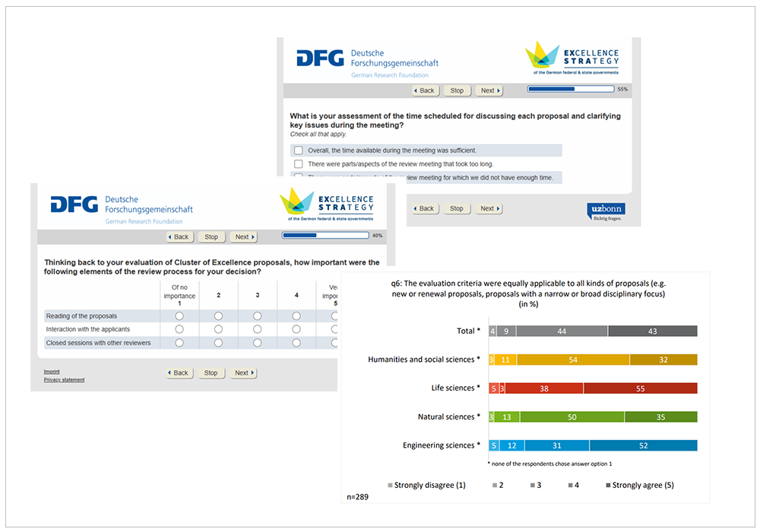Open the Imprint link
The image size is (760, 532).
52,372
